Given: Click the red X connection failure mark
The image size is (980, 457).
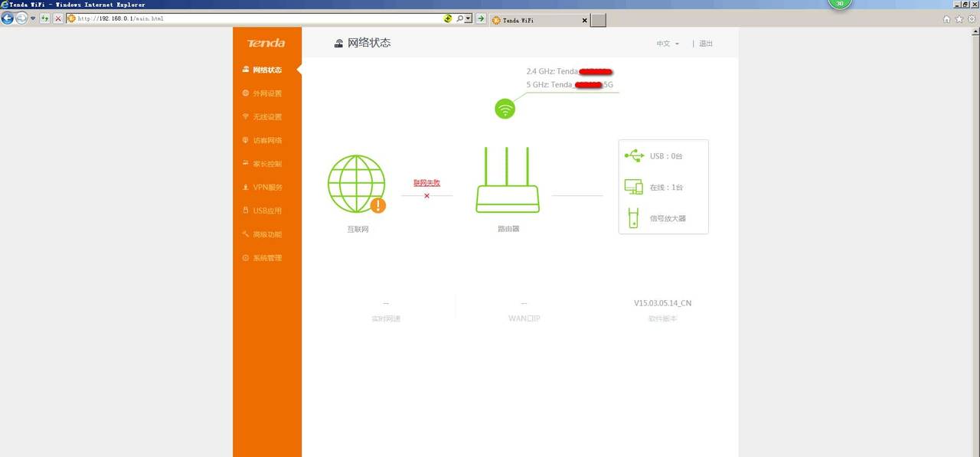Looking at the screenshot, I should 426,196.
